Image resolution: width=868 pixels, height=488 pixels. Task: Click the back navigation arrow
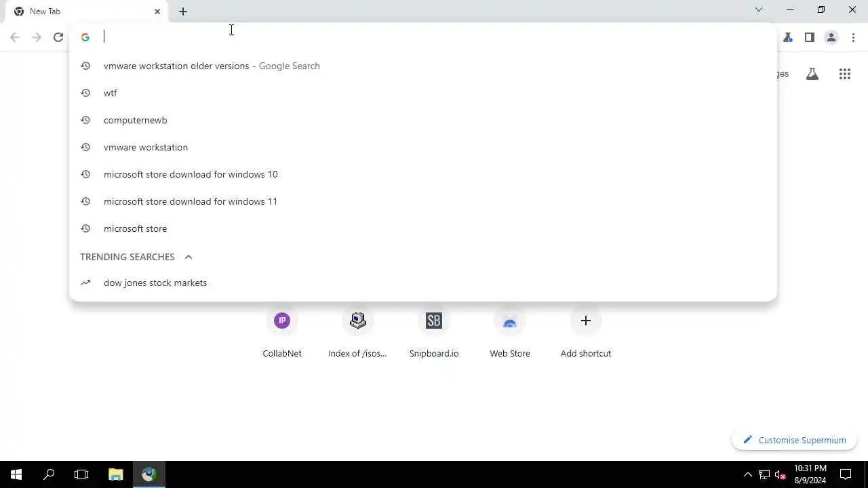coord(15,37)
